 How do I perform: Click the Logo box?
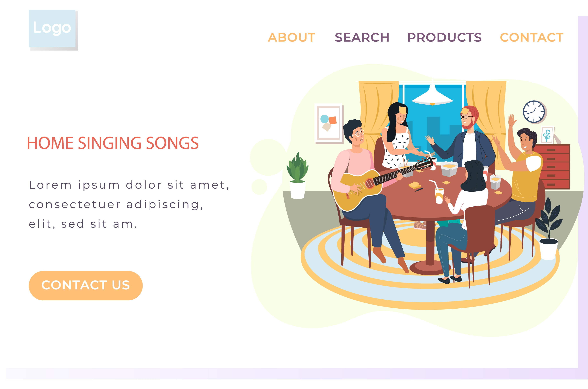[52, 29]
